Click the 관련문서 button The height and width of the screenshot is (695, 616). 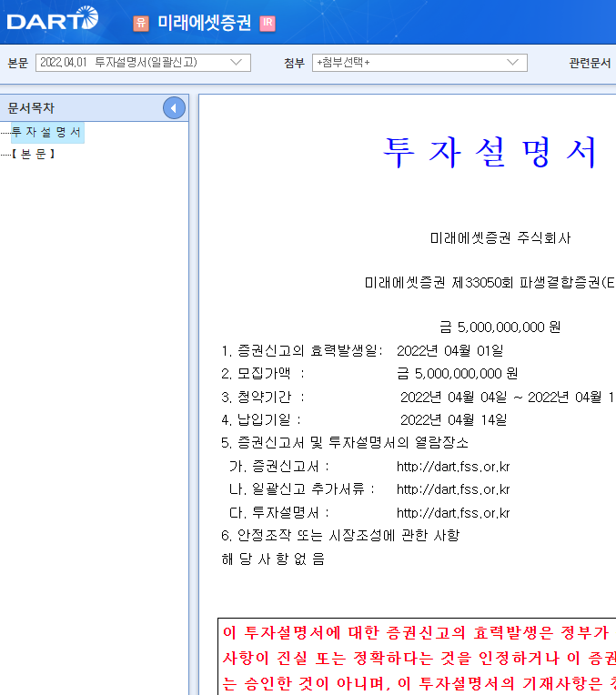[x=590, y=63]
